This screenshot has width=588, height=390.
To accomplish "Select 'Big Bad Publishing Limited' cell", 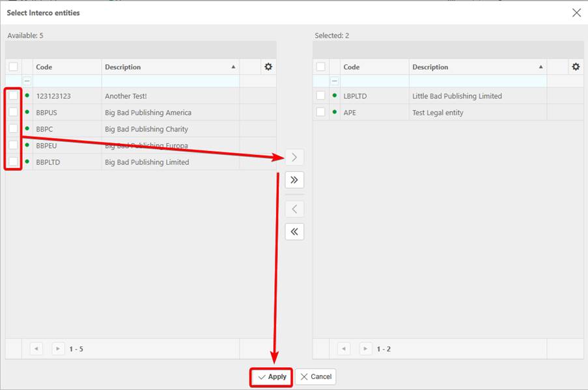I will pyautogui.click(x=170, y=162).
